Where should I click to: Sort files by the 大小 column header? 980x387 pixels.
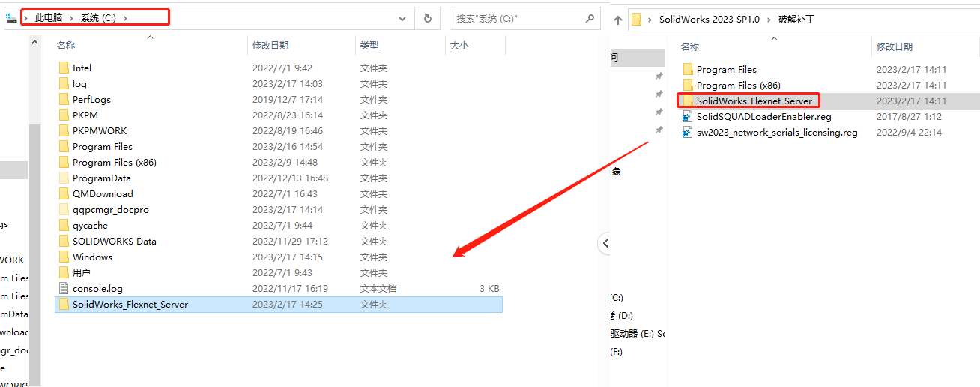[x=459, y=46]
